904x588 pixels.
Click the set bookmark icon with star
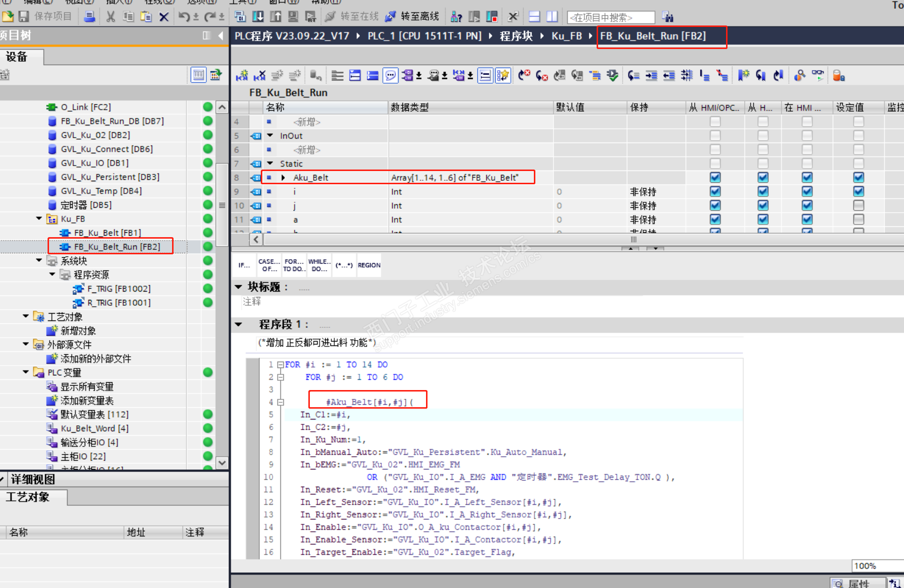coord(744,75)
